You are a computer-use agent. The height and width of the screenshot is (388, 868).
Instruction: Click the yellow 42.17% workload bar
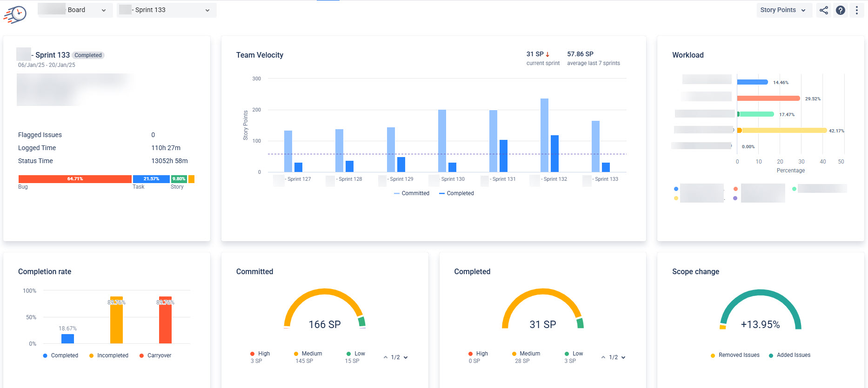point(782,131)
